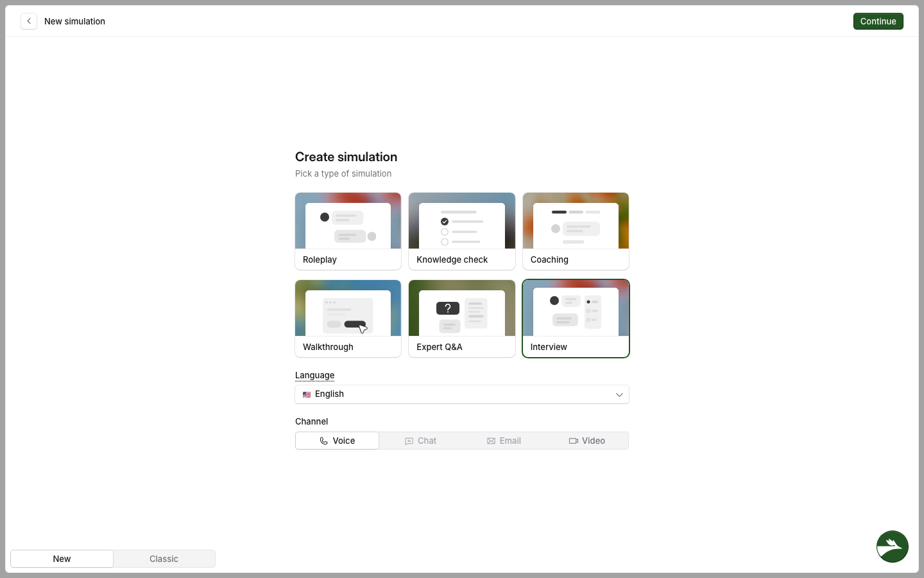Select the Expert Q&A simulation card

pos(462,319)
